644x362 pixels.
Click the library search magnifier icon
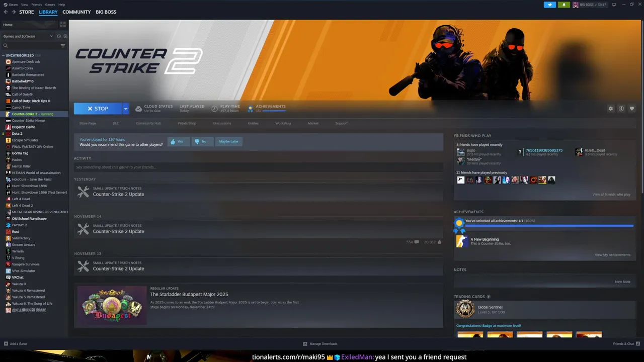pos(6,46)
